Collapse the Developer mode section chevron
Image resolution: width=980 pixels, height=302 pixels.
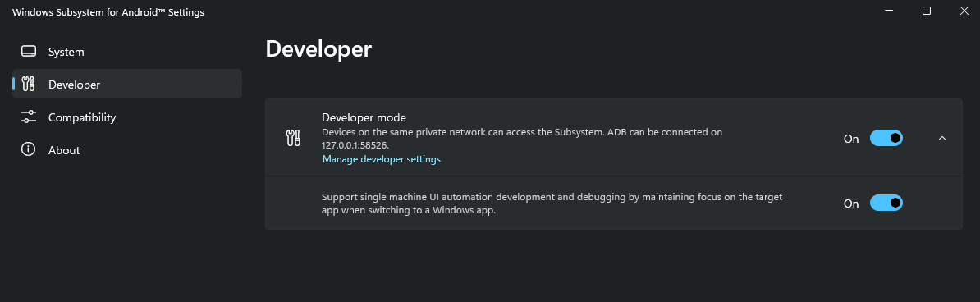click(942, 138)
